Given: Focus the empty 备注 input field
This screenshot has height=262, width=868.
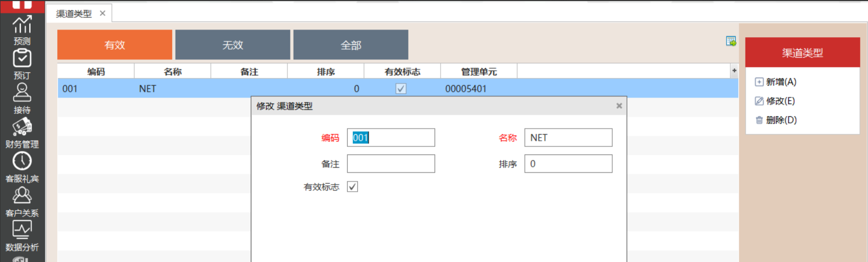Looking at the screenshot, I should pyautogui.click(x=391, y=164).
